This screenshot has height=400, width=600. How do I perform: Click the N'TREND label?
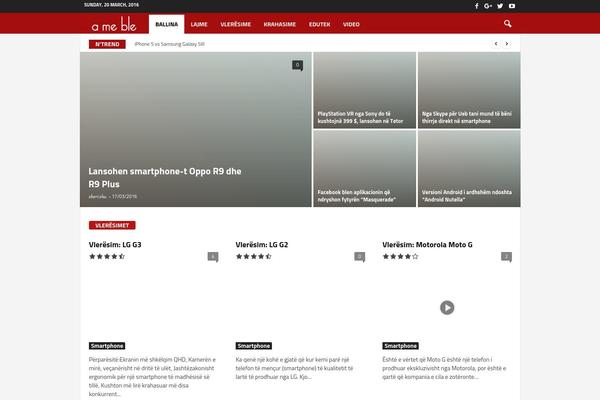pyautogui.click(x=107, y=44)
